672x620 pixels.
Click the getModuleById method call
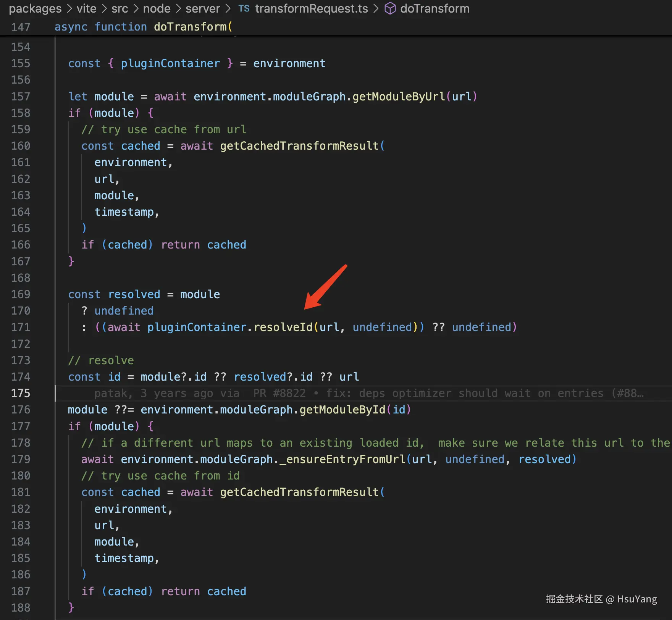(342, 410)
